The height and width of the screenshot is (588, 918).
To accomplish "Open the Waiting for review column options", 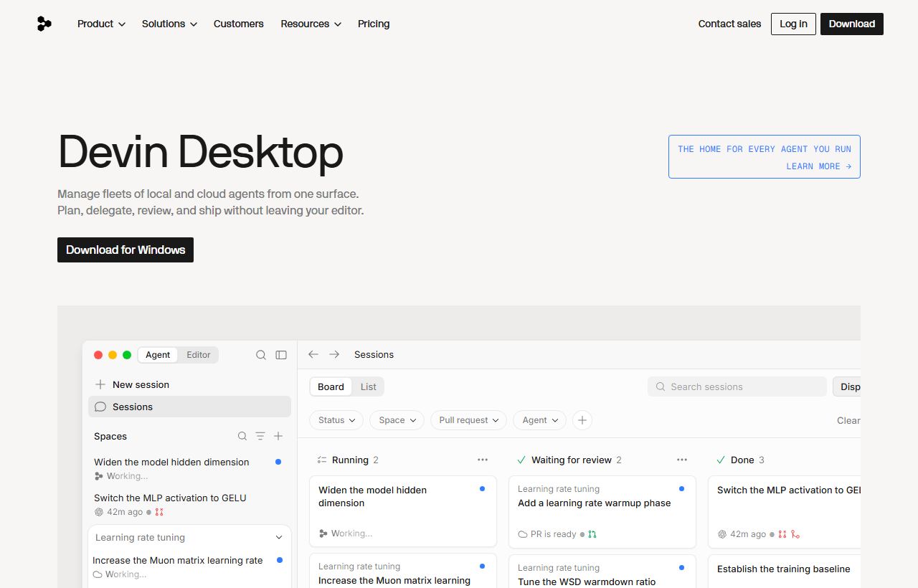I will click(682, 460).
